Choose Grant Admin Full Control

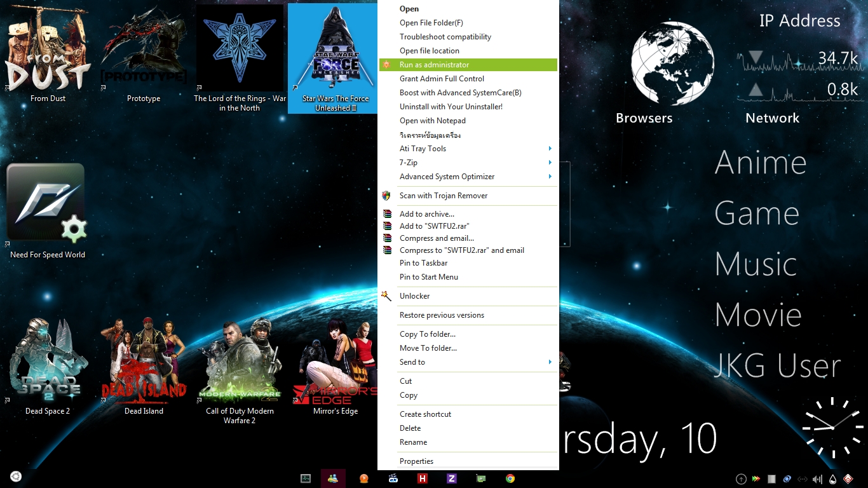coord(468,79)
